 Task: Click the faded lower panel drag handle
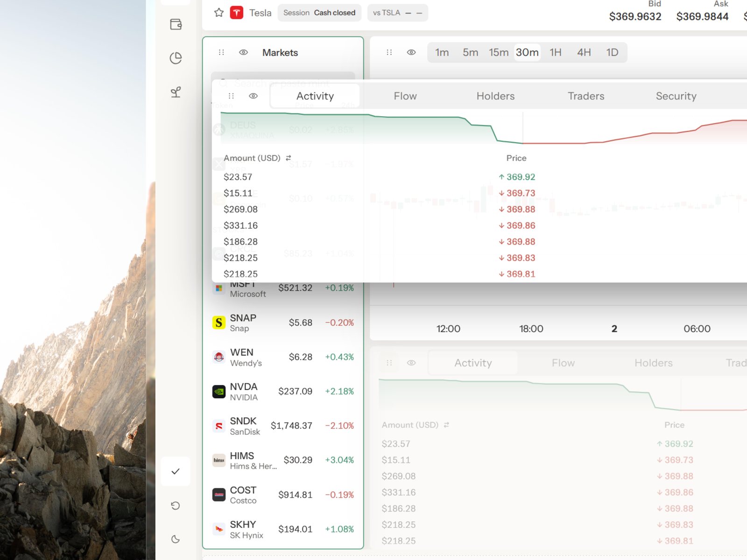389,363
